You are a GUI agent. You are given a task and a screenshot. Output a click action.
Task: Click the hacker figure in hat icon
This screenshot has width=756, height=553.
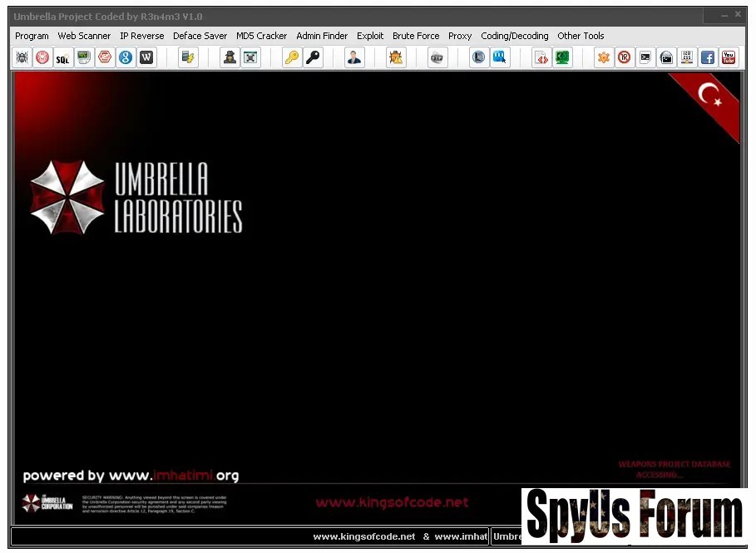(230, 57)
